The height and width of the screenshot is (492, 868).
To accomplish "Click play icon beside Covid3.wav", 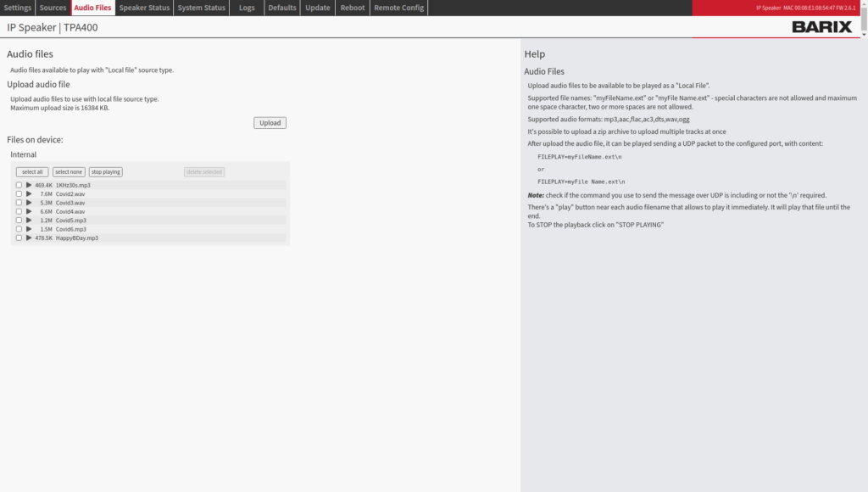I will tap(29, 203).
